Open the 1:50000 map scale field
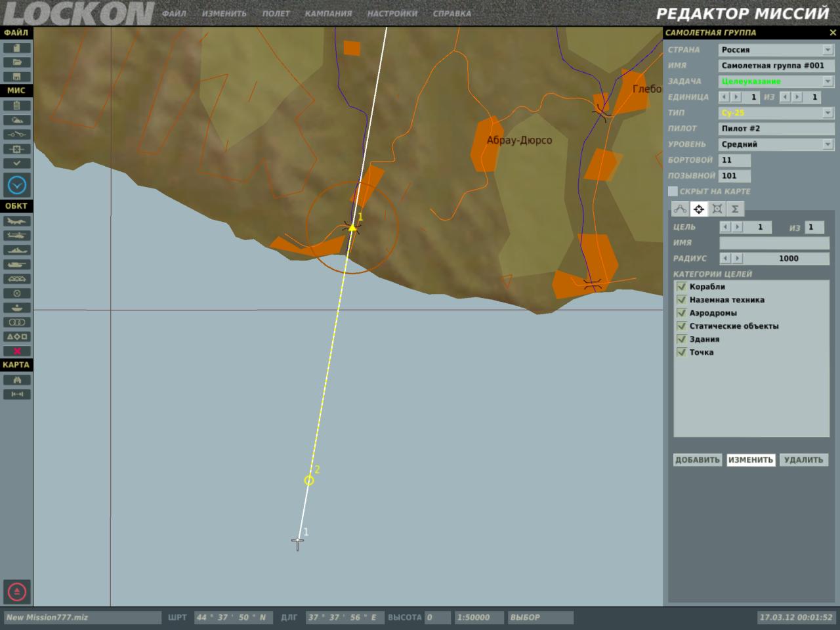 (x=479, y=618)
